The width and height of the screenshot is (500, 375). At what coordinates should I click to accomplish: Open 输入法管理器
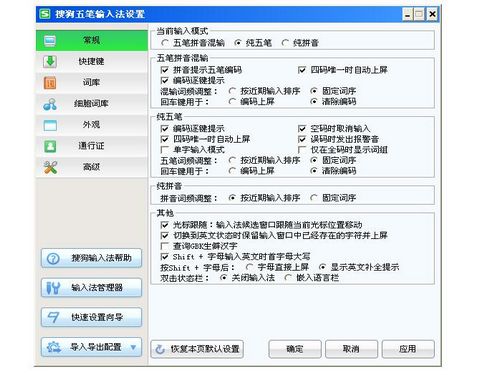[92, 288]
